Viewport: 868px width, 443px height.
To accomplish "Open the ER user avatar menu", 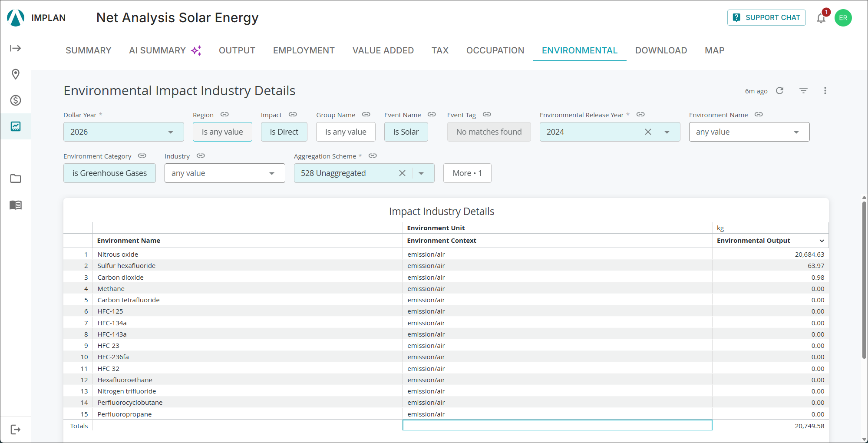I will (x=843, y=18).
